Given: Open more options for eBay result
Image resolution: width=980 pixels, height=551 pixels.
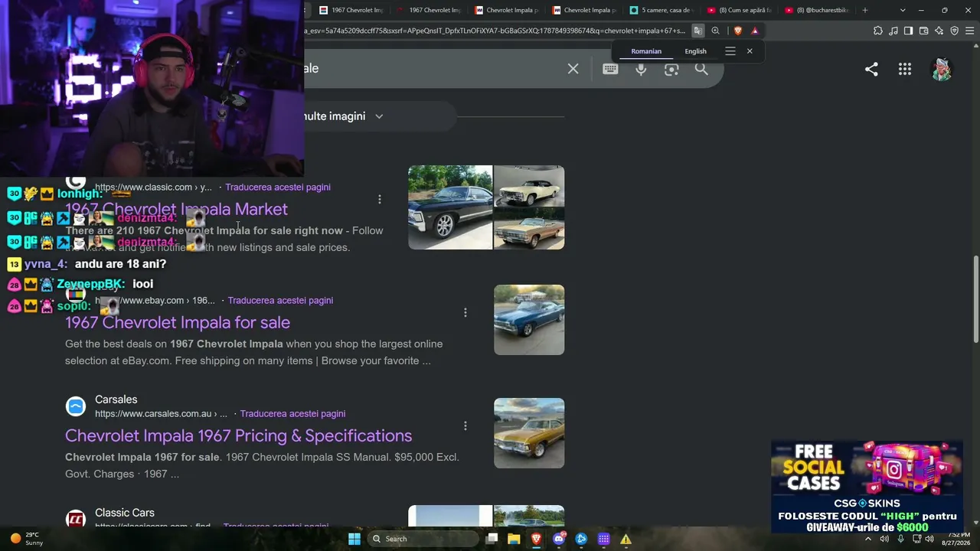Looking at the screenshot, I should [465, 312].
